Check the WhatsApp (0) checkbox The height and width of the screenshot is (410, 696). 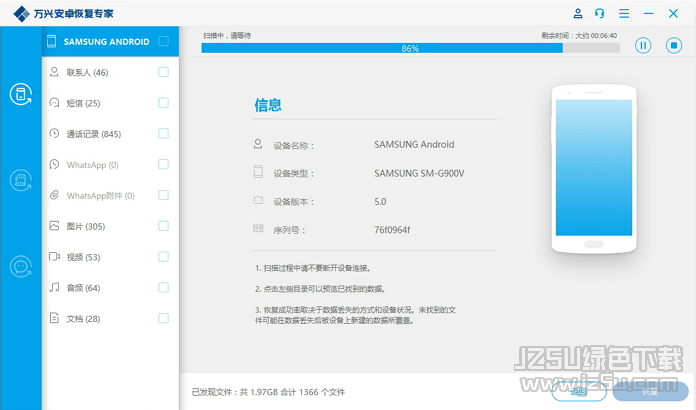[x=163, y=165]
